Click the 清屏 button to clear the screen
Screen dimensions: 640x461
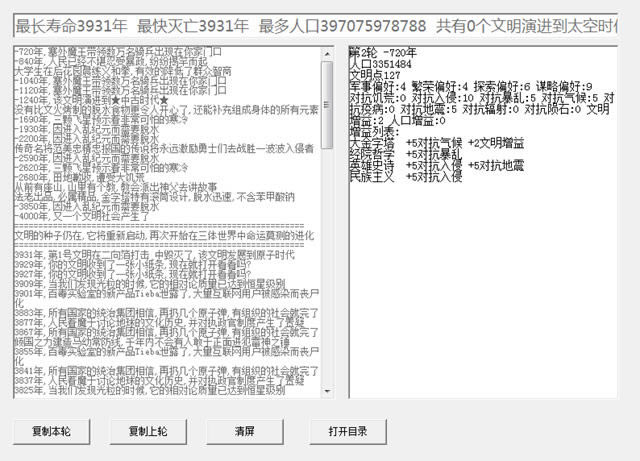(244, 431)
